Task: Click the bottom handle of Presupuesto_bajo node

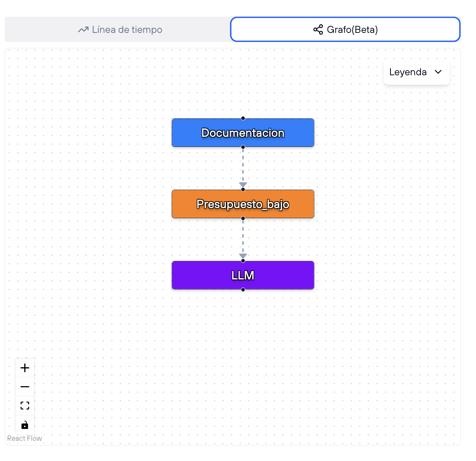Action: 243,218
